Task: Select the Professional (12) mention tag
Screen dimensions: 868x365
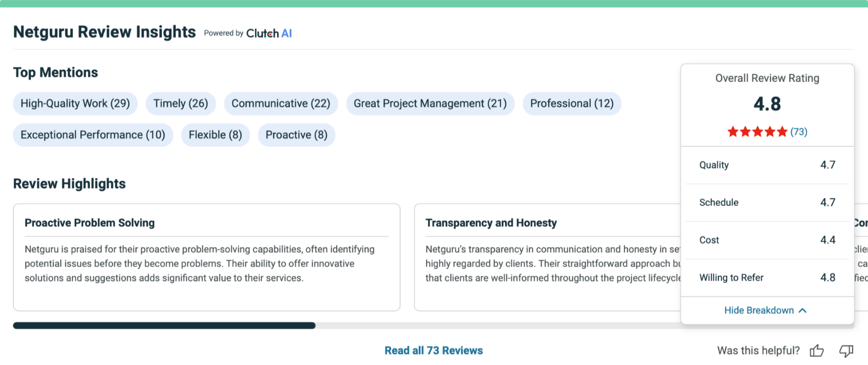Action: 572,104
